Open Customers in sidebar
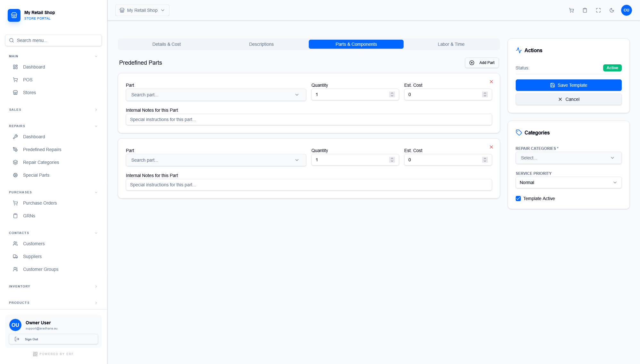Viewport: 640px width, 364px height. 53,244
